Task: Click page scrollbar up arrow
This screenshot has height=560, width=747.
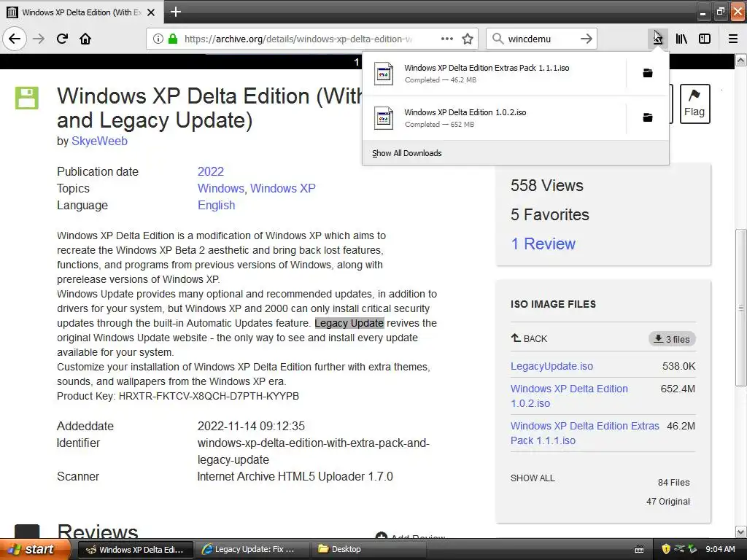Action: (740, 60)
